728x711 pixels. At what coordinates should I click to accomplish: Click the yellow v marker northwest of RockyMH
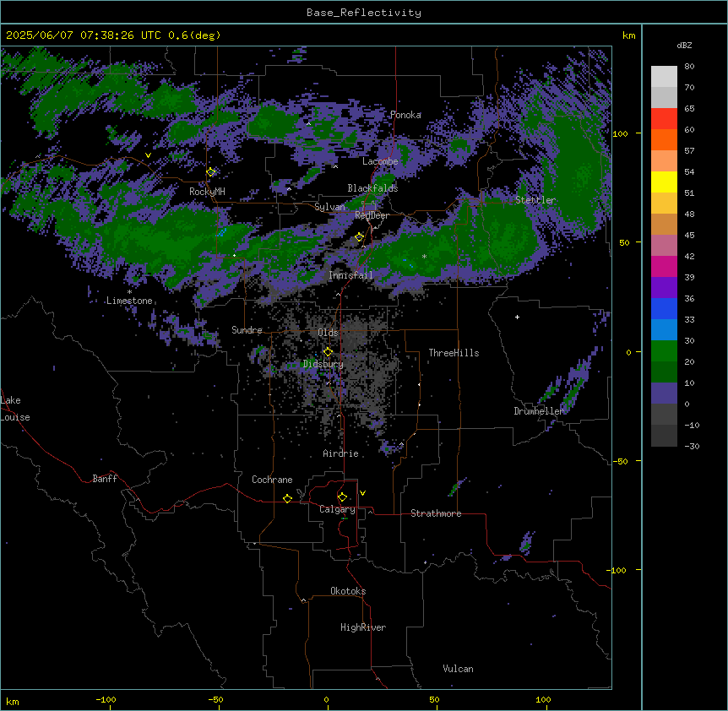tap(148, 155)
